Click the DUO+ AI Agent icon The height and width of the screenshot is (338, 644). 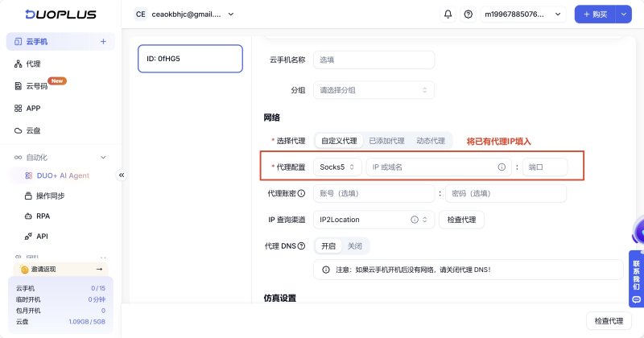(28, 175)
